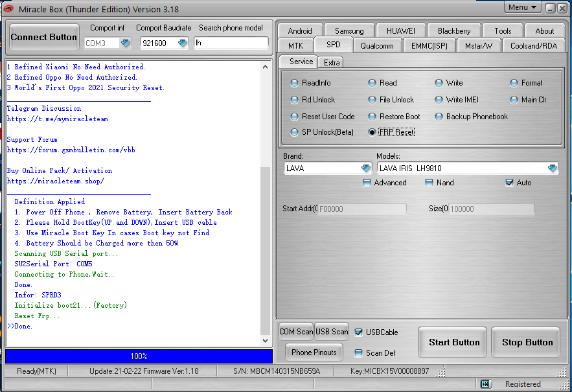
Task: Open the Brand LAVA dropdown
Action: [366, 168]
